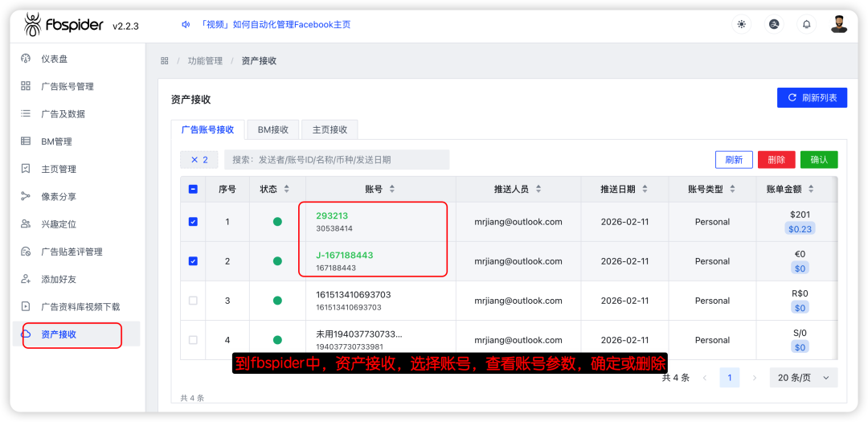This screenshot has height=422, width=868.
Task: Click the 像素分享 share icon
Action: (26, 196)
